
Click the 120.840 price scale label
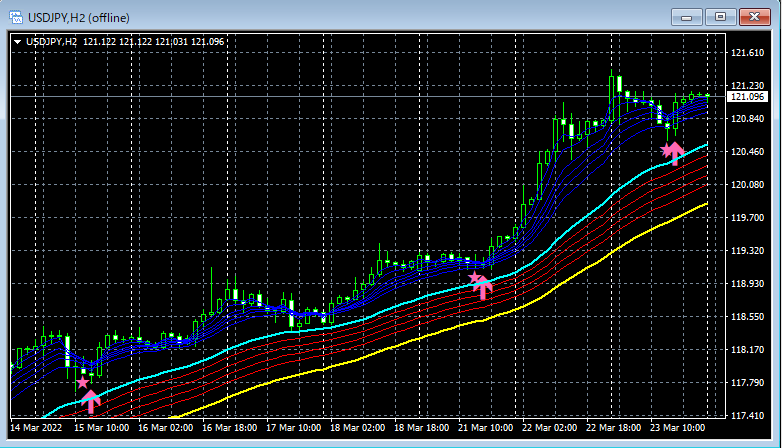click(x=748, y=119)
